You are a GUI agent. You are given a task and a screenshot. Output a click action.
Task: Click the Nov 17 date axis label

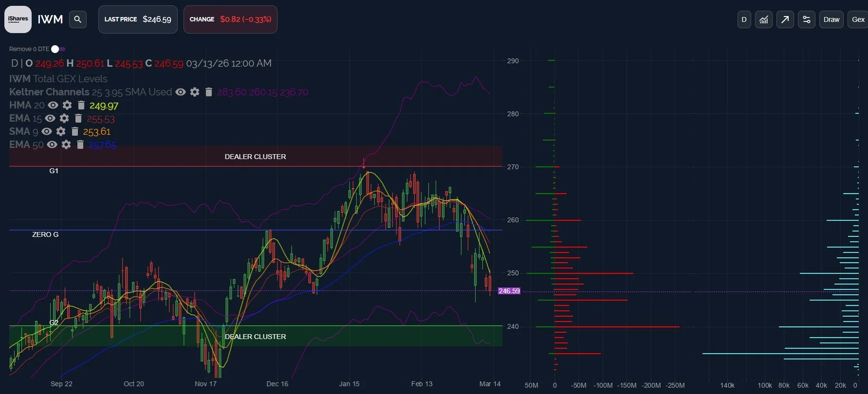[205, 384]
